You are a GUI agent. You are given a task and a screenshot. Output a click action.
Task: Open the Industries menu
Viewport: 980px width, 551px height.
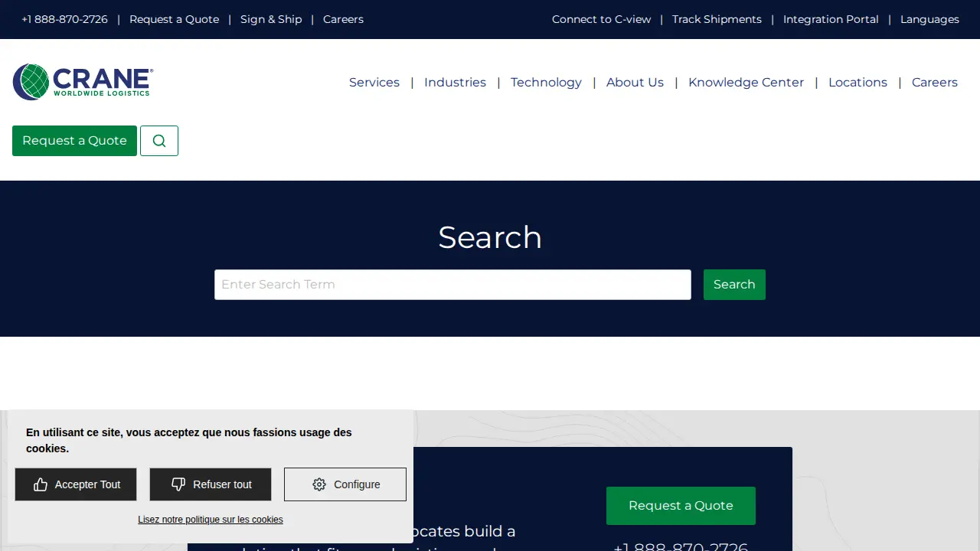point(455,83)
